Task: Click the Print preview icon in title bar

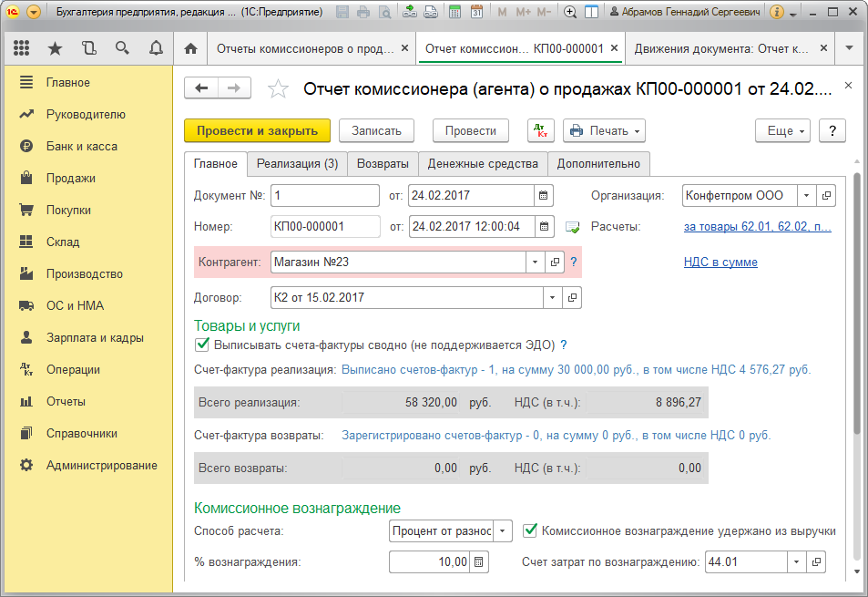Action: click(x=384, y=12)
